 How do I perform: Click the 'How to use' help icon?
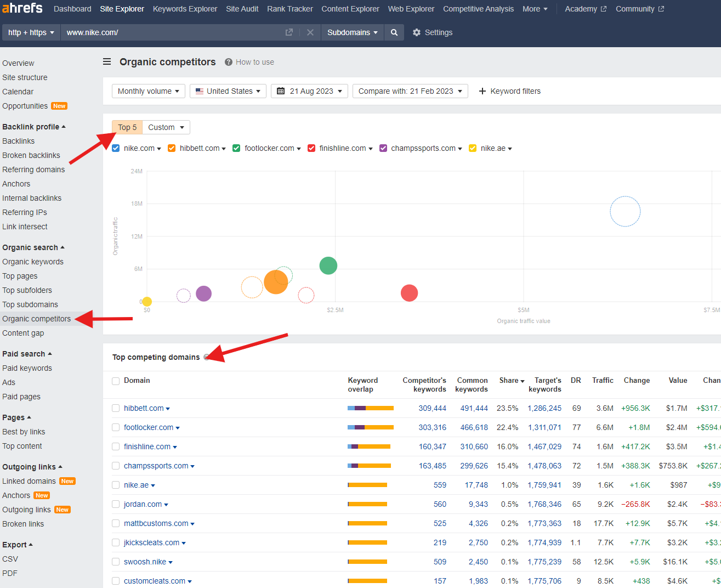pyautogui.click(x=228, y=62)
